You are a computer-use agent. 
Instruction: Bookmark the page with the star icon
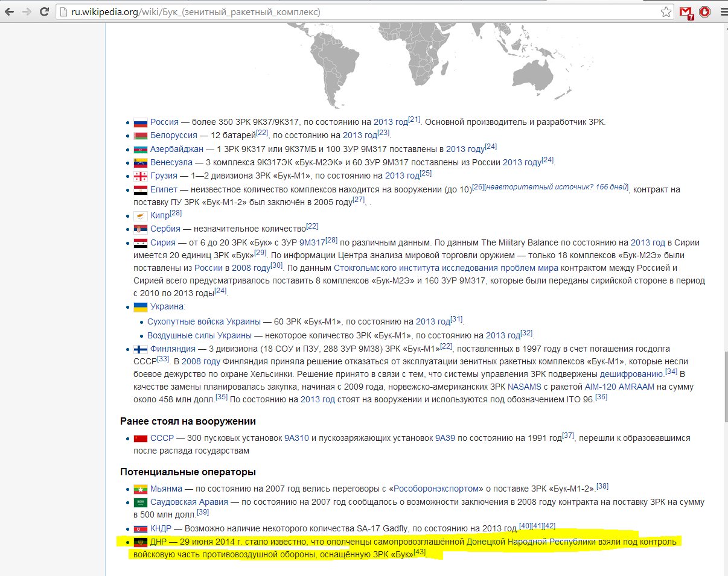pos(666,11)
